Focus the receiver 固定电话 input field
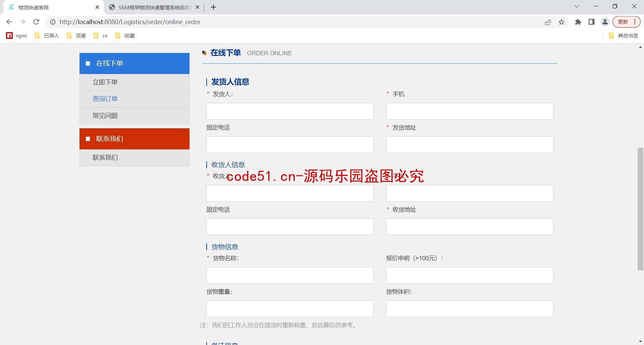Screen dimensions: 644x345 click(290, 227)
